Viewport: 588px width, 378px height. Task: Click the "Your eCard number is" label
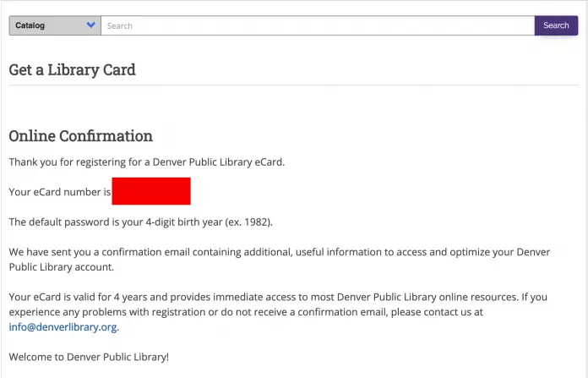(60, 192)
